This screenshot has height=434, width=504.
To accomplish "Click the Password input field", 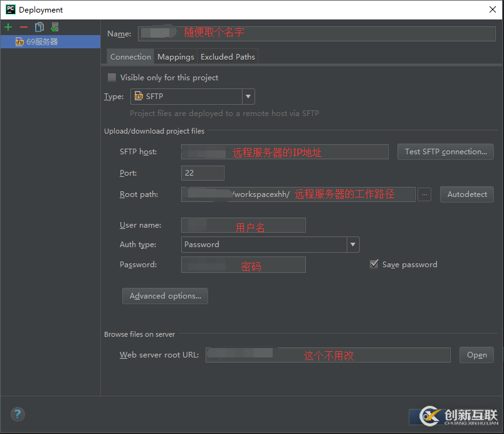I will (x=243, y=265).
